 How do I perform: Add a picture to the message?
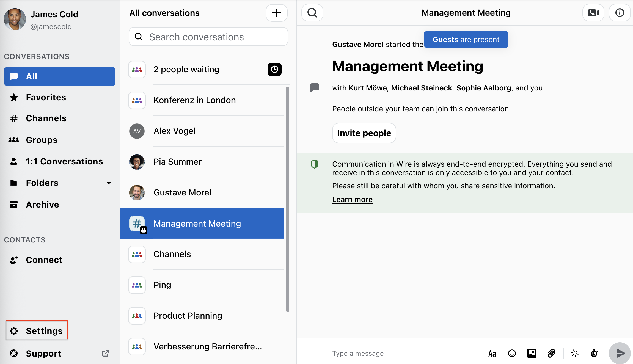coord(532,353)
